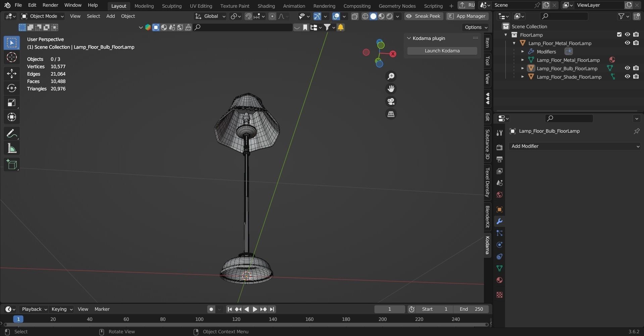Activate the Scale tool
Screen dimensions: 644x336
pos(12,102)
